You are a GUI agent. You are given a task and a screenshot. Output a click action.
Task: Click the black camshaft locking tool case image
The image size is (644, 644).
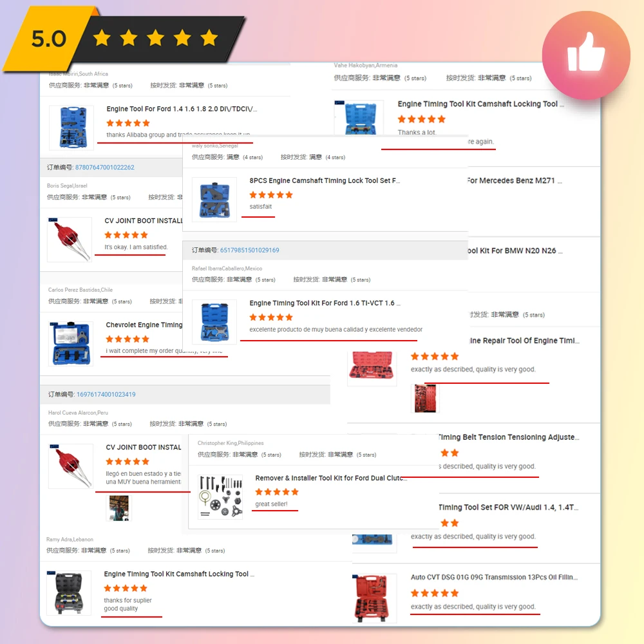point(69,592)
